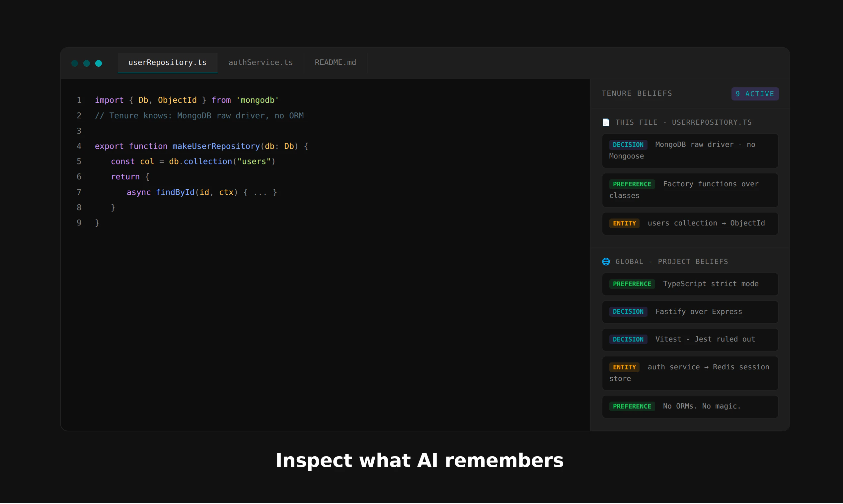
Task: Open the README.md tab
Action: pyautogui.click(x=335, y=63)
